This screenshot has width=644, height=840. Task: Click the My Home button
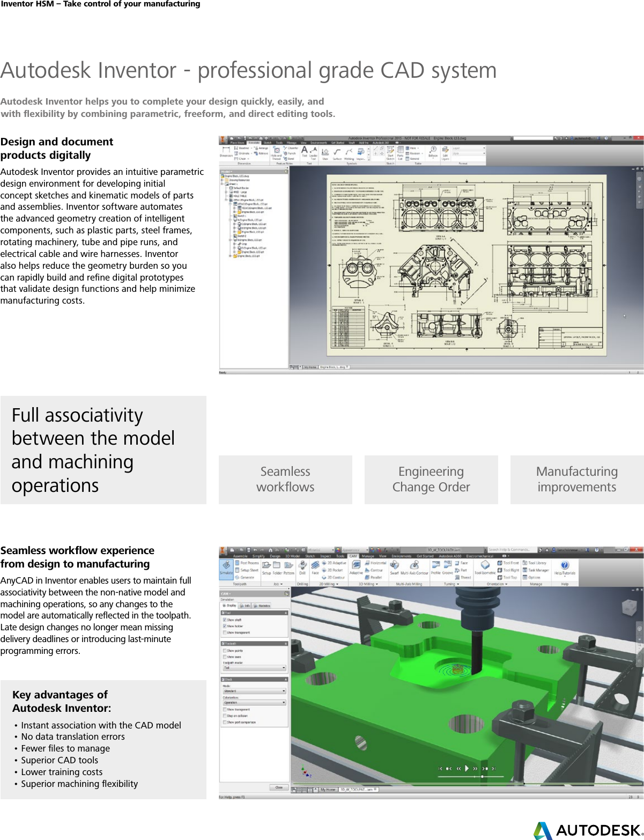pyautogui.click(x=328, y=789)
